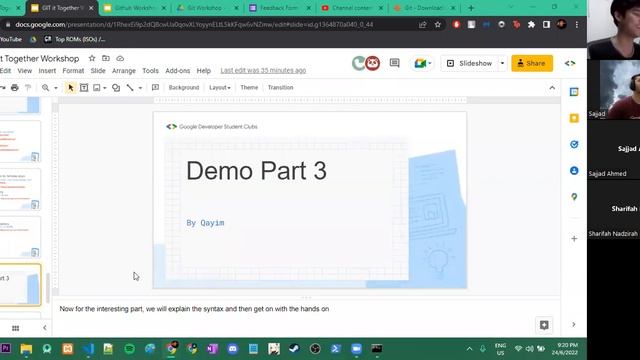
Task: Collapse the filmstrip panel
Action: point(45,328)
